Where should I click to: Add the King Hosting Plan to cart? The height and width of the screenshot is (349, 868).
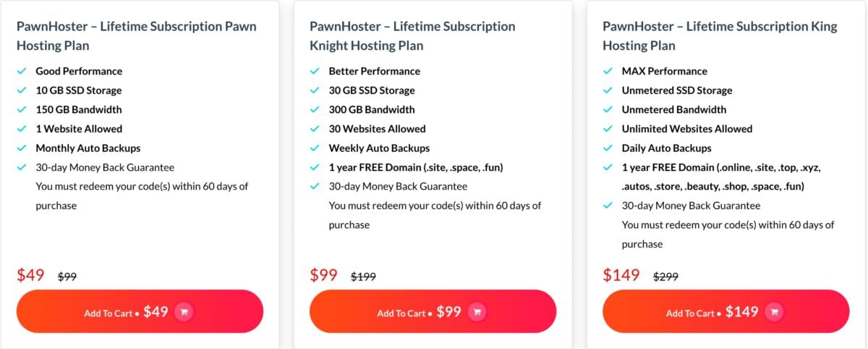click(x=726, y=311)
